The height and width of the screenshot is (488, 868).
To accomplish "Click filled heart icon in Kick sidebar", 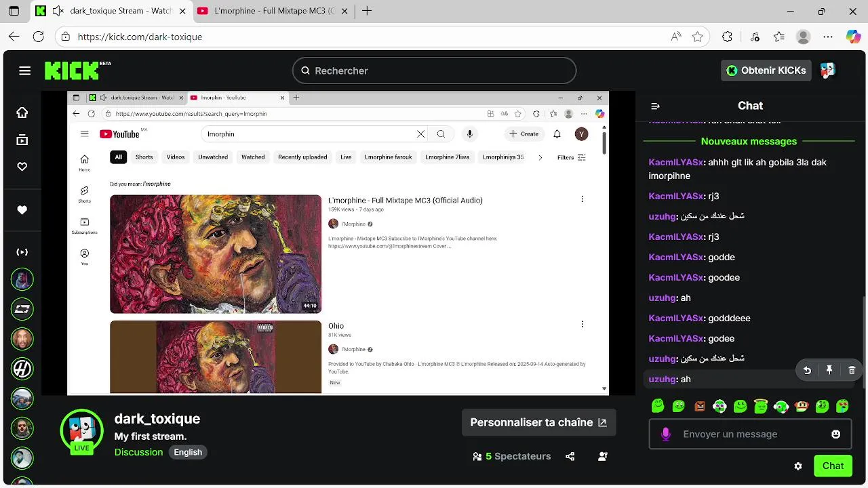I will click(22, 210).
